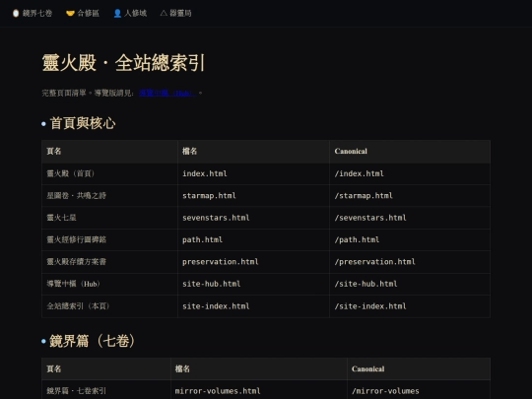Click the Canonical header in the first table
Image resolution: width=532 pixels, height=399 pixels.
point(410,152)
